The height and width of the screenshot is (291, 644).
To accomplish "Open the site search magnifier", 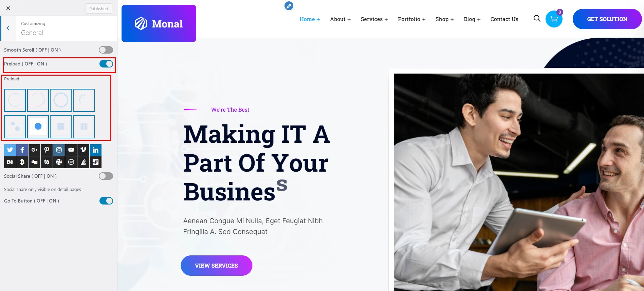I will (537, 18).
